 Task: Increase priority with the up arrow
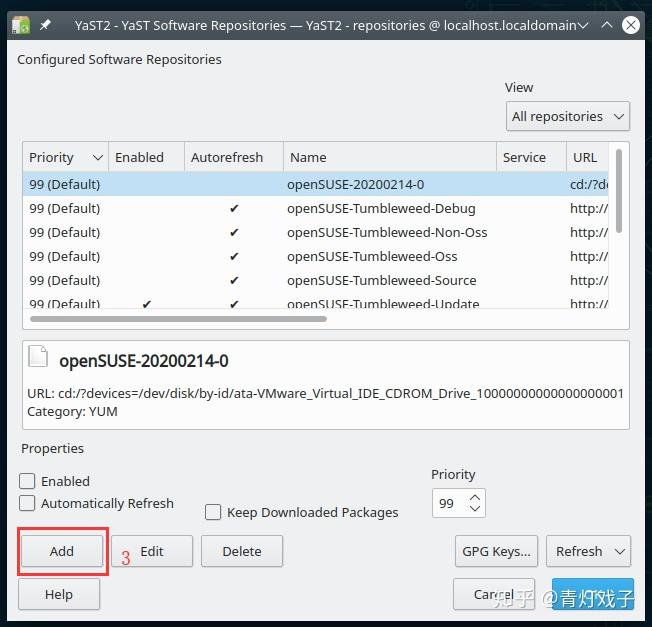pyautogui.click(x=475, y=497)
